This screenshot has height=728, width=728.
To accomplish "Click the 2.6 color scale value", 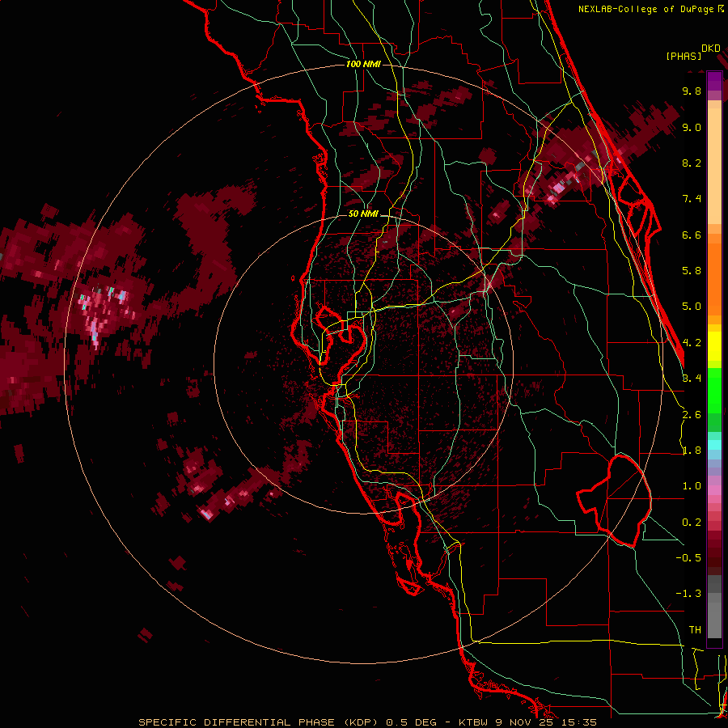I will click(x=692, y=415).
